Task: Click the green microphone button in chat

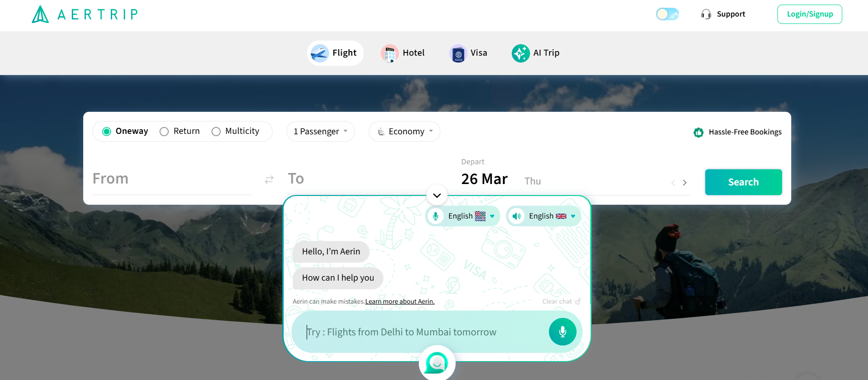Action: (562, 332)
